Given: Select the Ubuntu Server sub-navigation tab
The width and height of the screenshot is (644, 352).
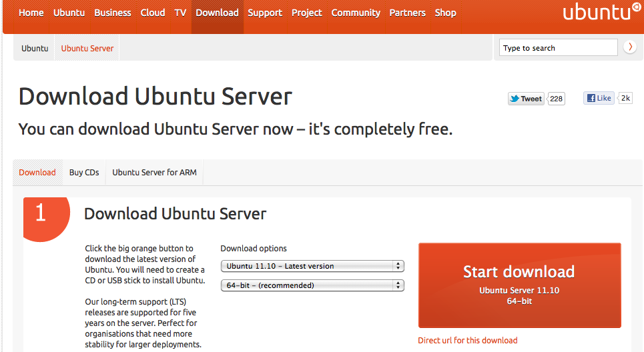Looking at the screenshot, I should [87, 49].
